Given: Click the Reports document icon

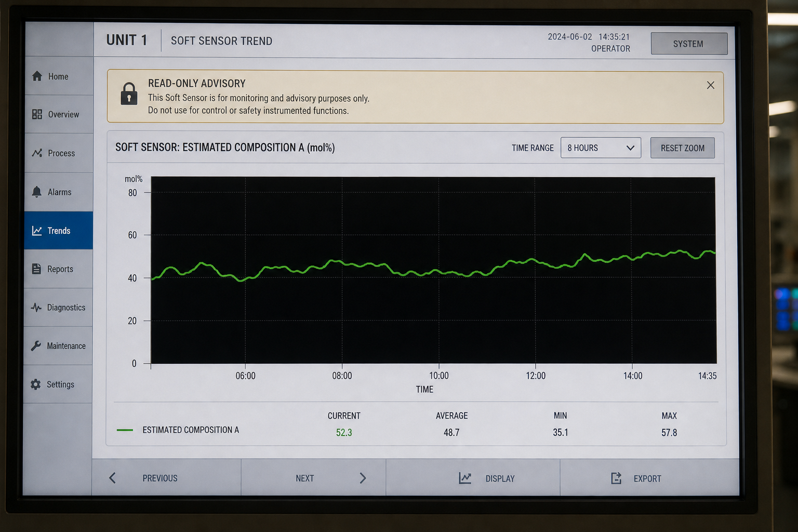Looking at the screenshot, I should [x=36, y=269].
